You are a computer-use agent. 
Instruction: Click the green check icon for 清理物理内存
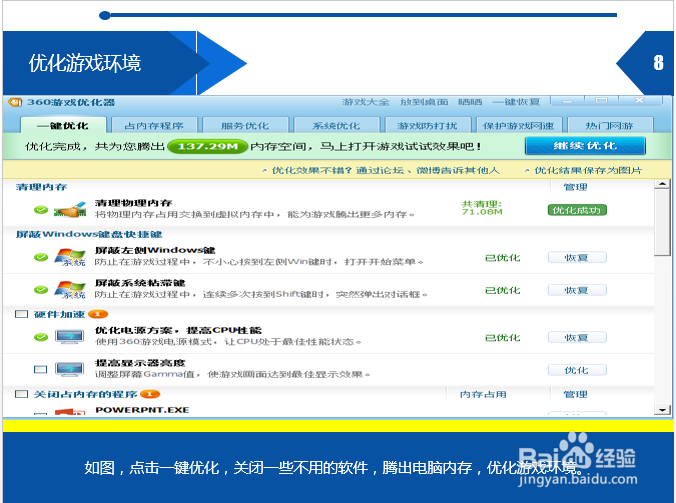pyautogui.click(x=41, y=210)
